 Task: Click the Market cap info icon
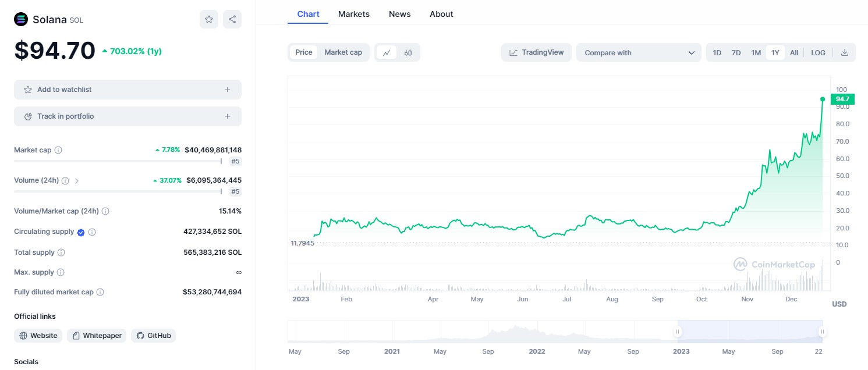click(58, 150)
